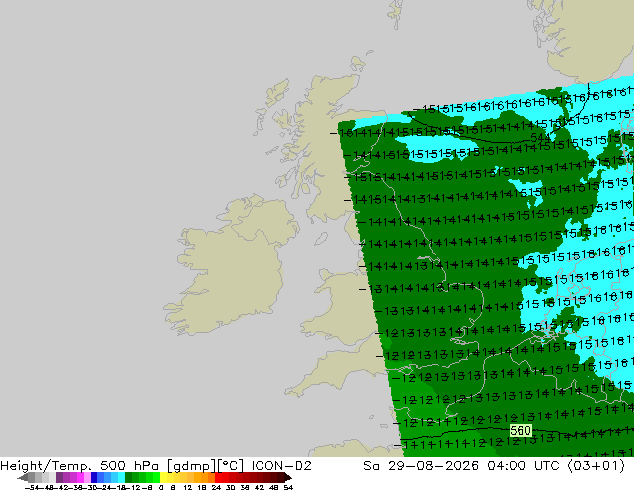Select the dark blue legend swatch
Viewport: 634px width, 490px height.
point(94,477)
